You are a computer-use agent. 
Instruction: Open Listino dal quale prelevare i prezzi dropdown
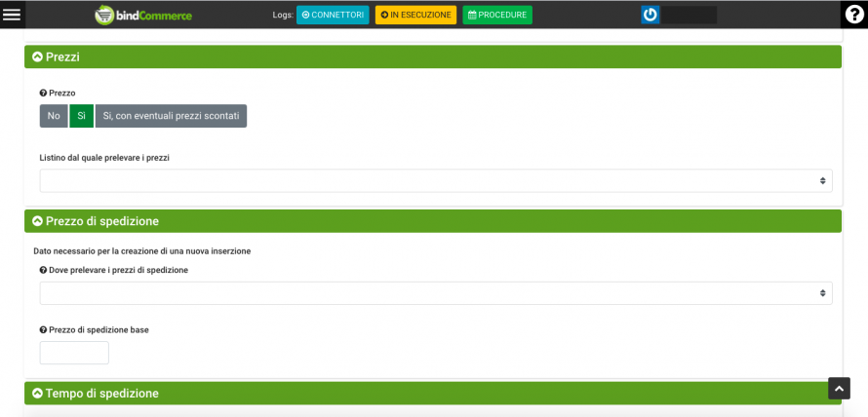(x=435, y=181)
